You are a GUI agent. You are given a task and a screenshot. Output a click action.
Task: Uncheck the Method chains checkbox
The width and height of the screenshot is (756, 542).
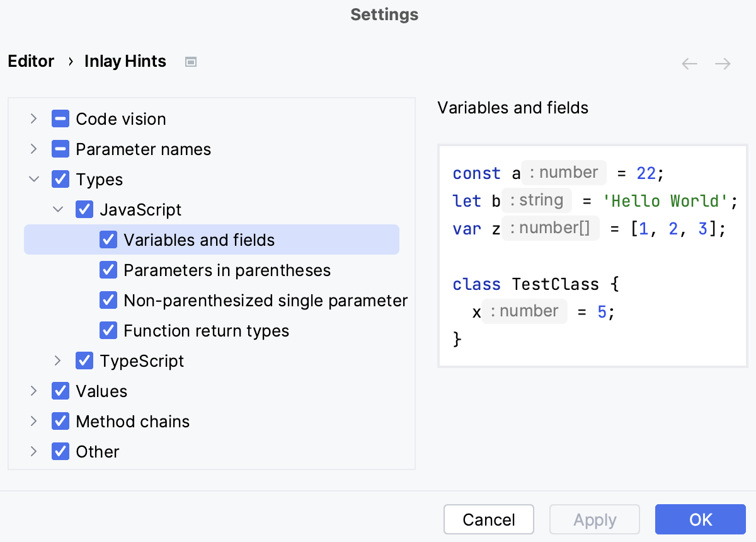coord(60,422)
